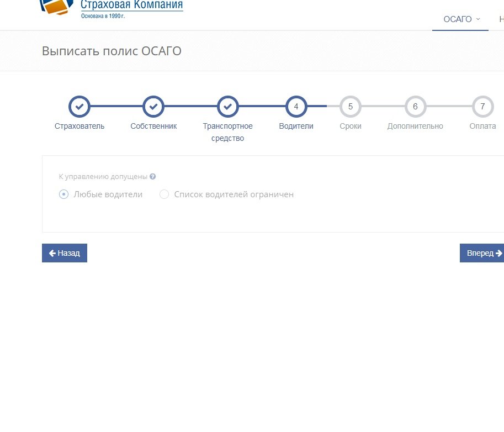This screenshot has width=504, height=432.
Task: Go to completed Транспортное средство step circle
Action: click(227, 107)
